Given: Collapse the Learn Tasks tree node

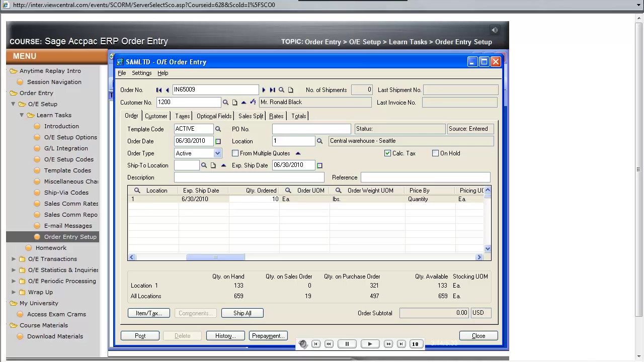Looking at the screenshot, I should [22, 115].
